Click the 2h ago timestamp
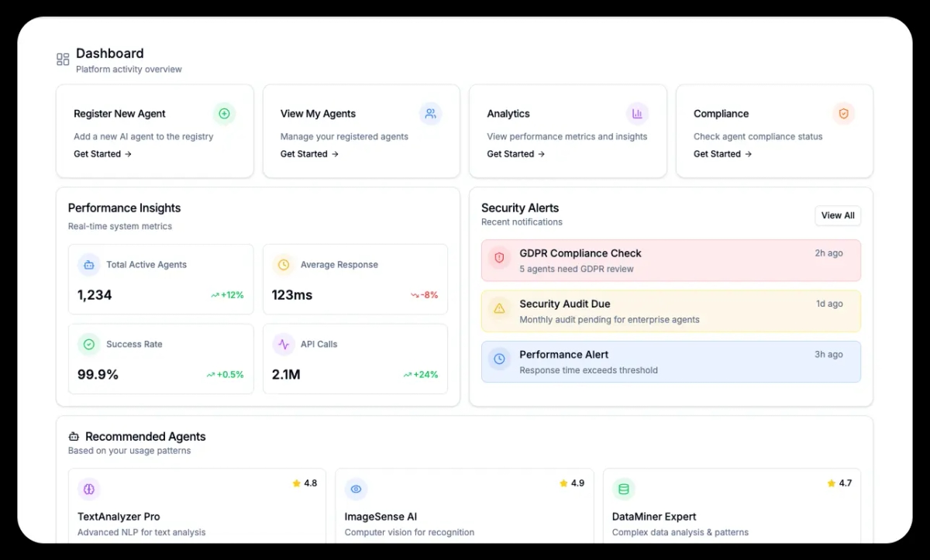Viewport: 930px width, 560px height. (828, 253)
